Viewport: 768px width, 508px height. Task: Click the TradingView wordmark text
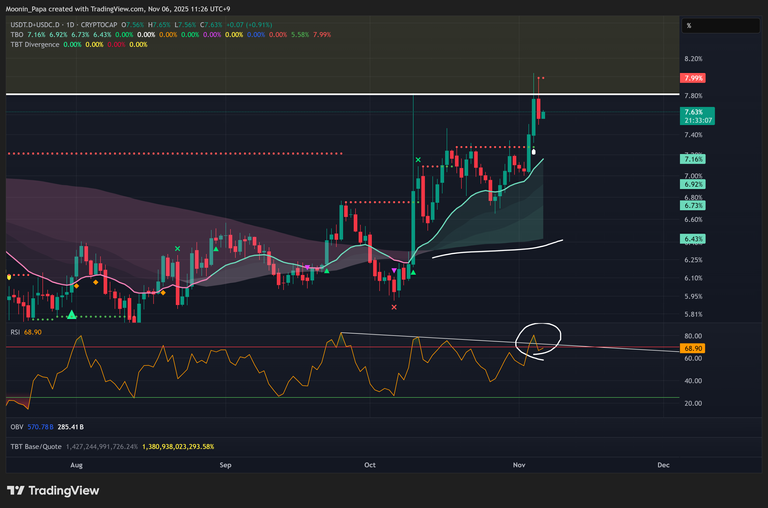click(62, 490)
